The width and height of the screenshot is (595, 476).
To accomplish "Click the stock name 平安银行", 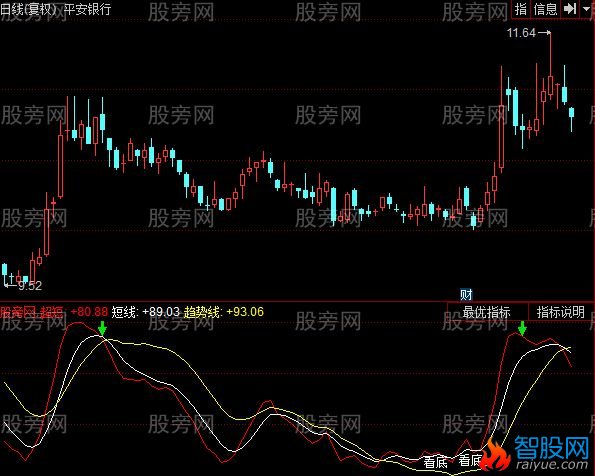I will (88, 9).
